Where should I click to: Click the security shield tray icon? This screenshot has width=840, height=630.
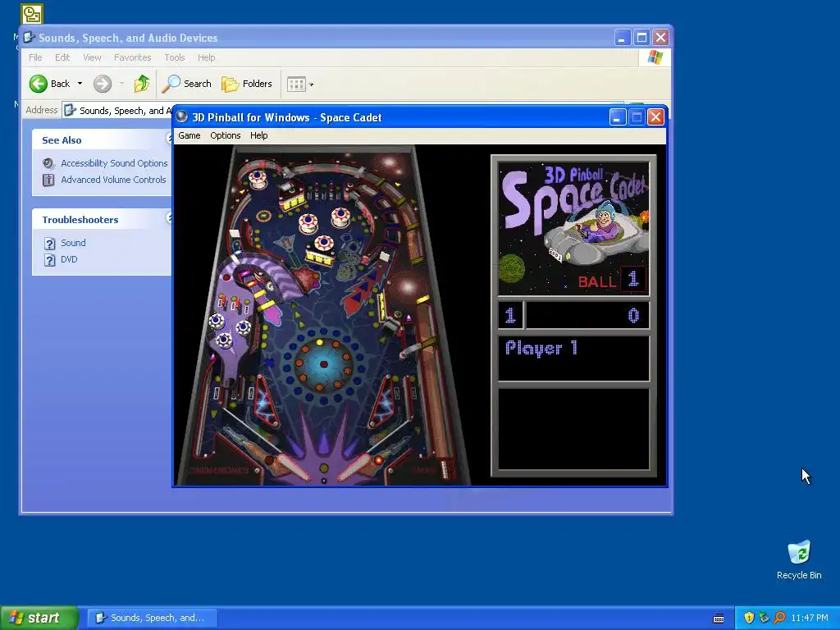(749, 618)
